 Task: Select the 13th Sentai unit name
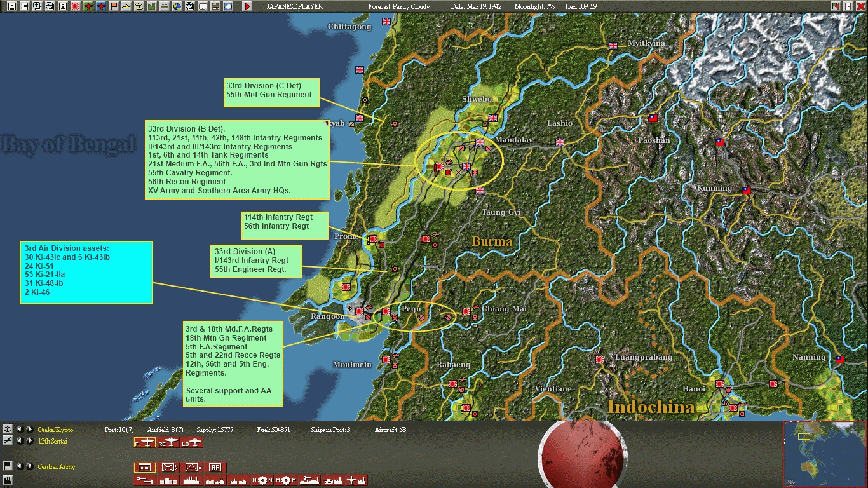point(52,441)
